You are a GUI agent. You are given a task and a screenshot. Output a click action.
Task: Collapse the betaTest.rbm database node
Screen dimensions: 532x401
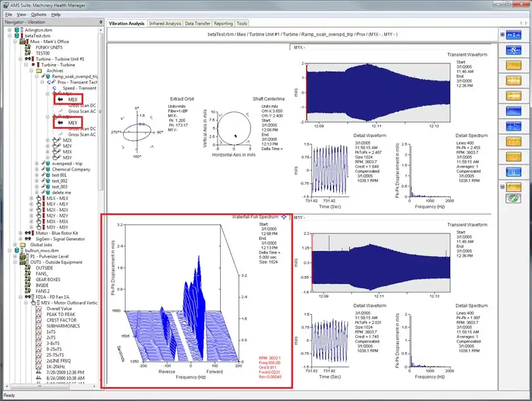click(10, 36)
